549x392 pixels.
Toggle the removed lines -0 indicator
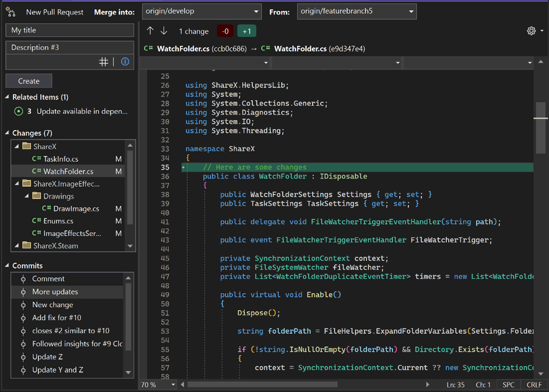(225, 31)
